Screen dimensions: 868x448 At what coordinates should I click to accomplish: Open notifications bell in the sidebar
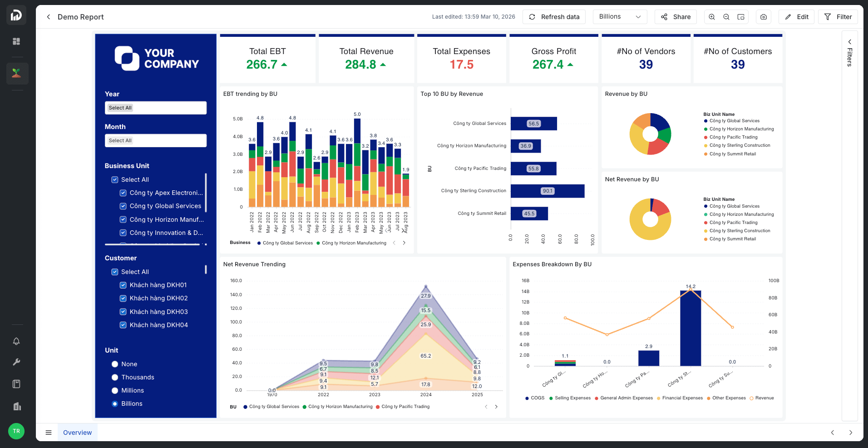click(x=16, y=341)
